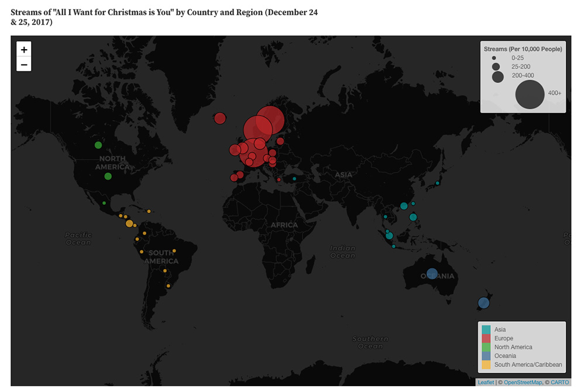Click the Asia teal legend swatch

(487, 330)
